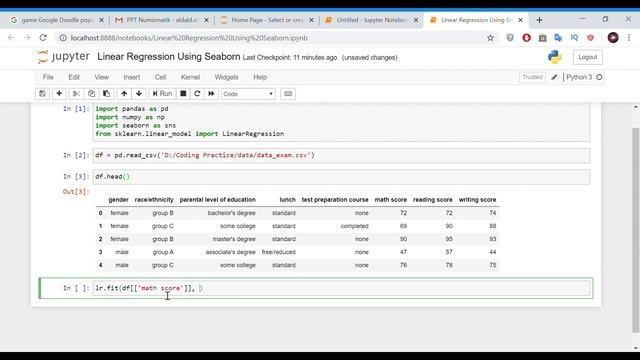Interrupt the kernel stop icon
The width and height of the screenshot is (640, 360).
pyautogui.click(x=183, y=94)
